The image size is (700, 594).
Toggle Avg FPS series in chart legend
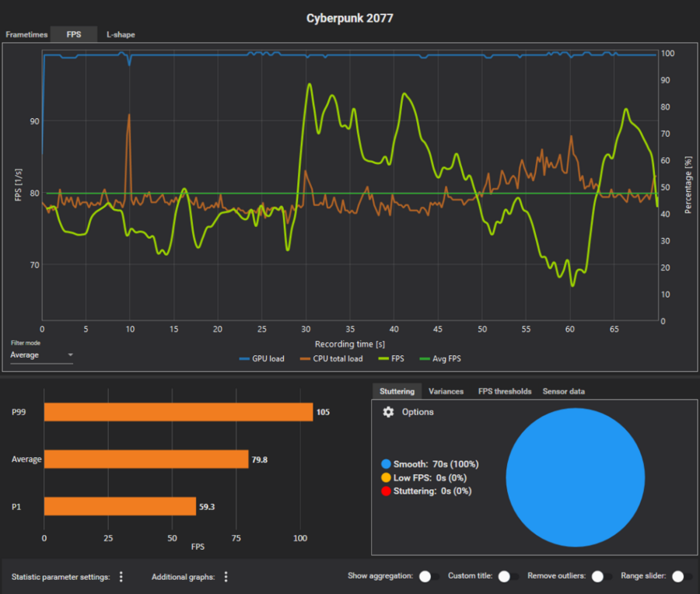point(440,358)
